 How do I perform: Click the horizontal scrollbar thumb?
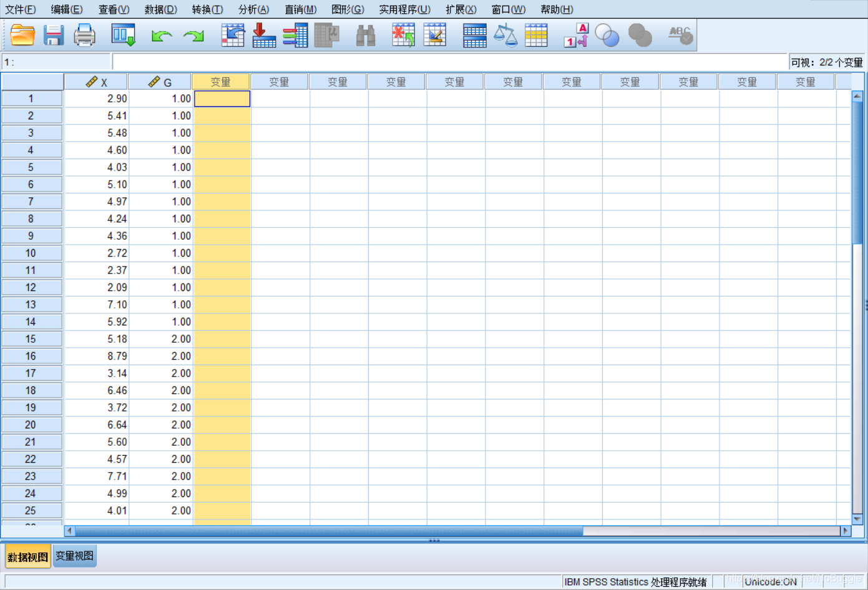coord(329,531)
